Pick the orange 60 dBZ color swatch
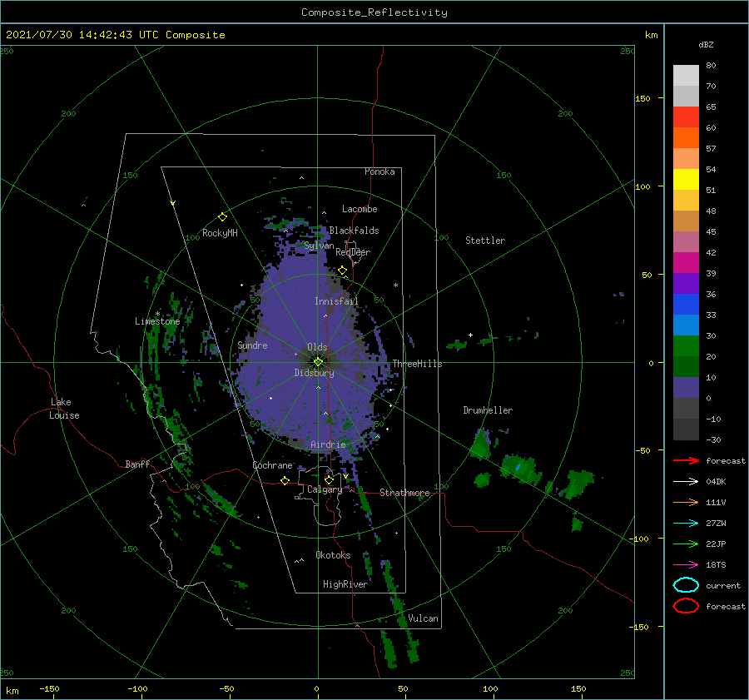The height and width of the screenshot is (700, 749). (686, 137)
